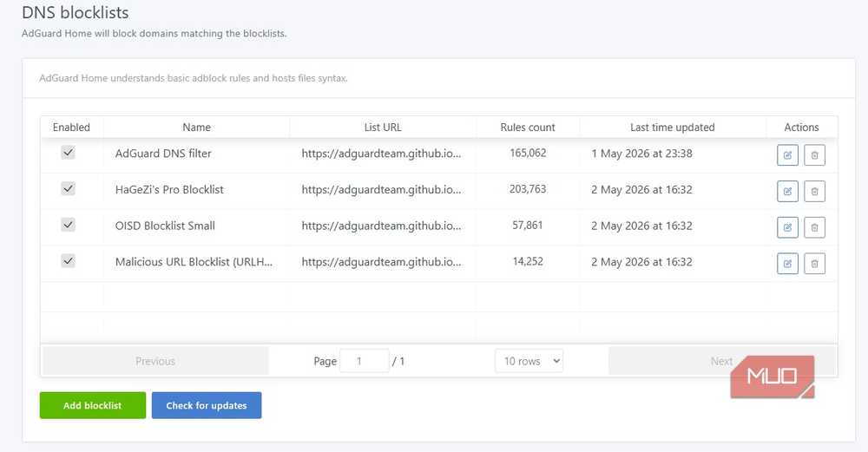Delete the OISD Blocklist Small entry

coord(814,227)
